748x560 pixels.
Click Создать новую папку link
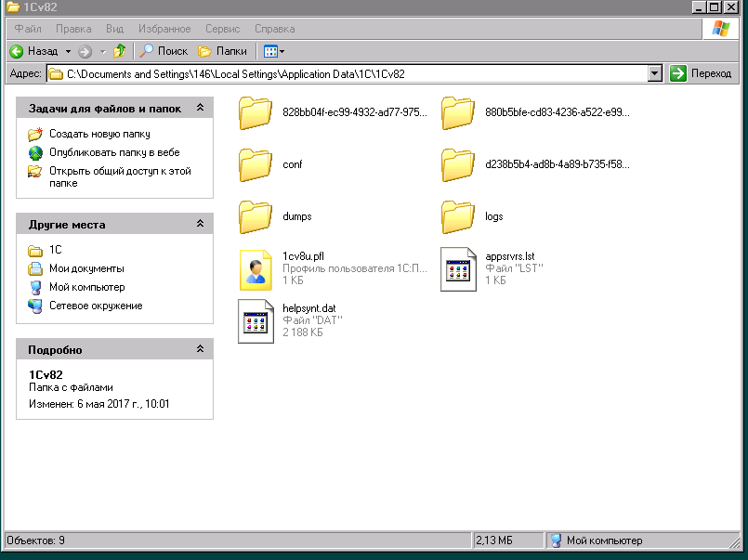tap(99, 134)
